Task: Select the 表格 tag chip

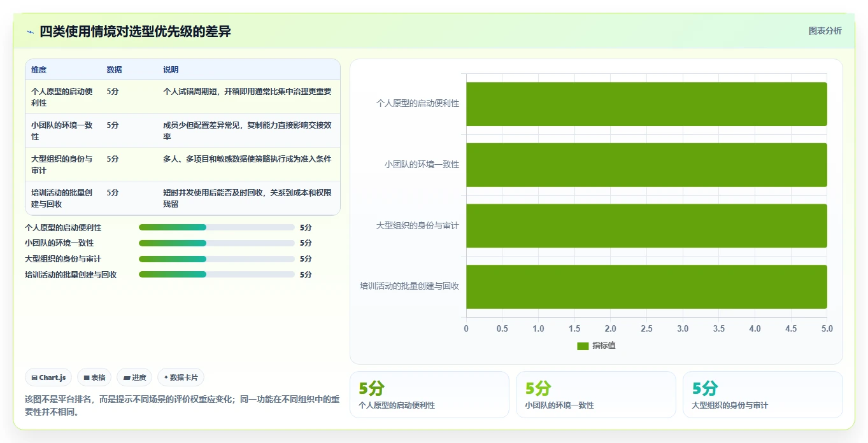Action: [x=94, y=377]
